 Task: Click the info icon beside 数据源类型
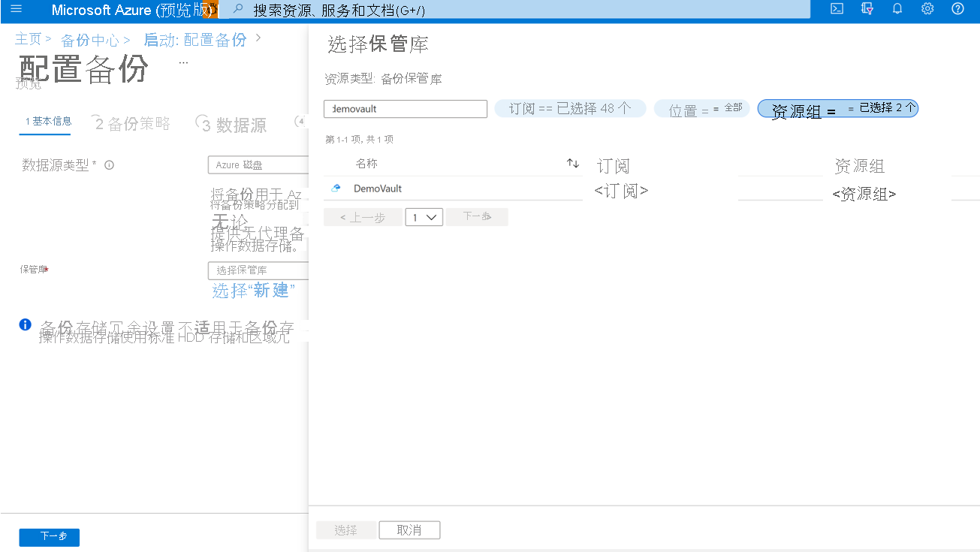pyautogui.click(x=109, y=165)
